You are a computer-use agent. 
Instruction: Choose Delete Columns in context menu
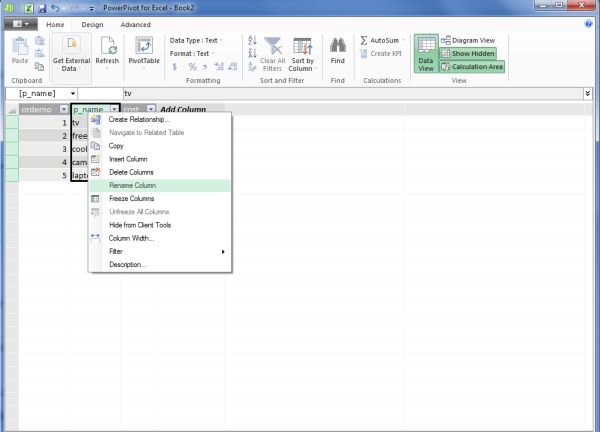160,172
